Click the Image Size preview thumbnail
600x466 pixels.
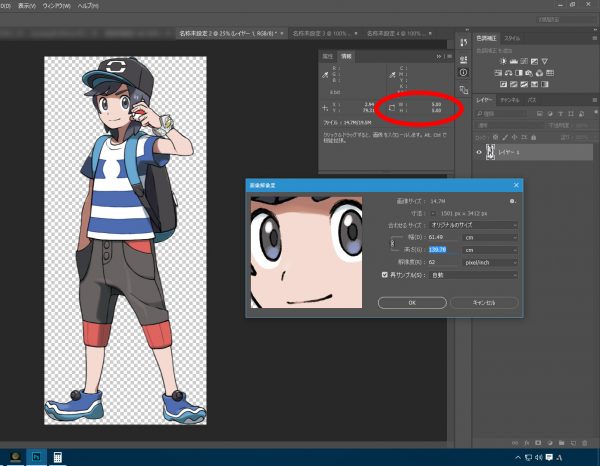pyautogui.click(x=306, y=253)
